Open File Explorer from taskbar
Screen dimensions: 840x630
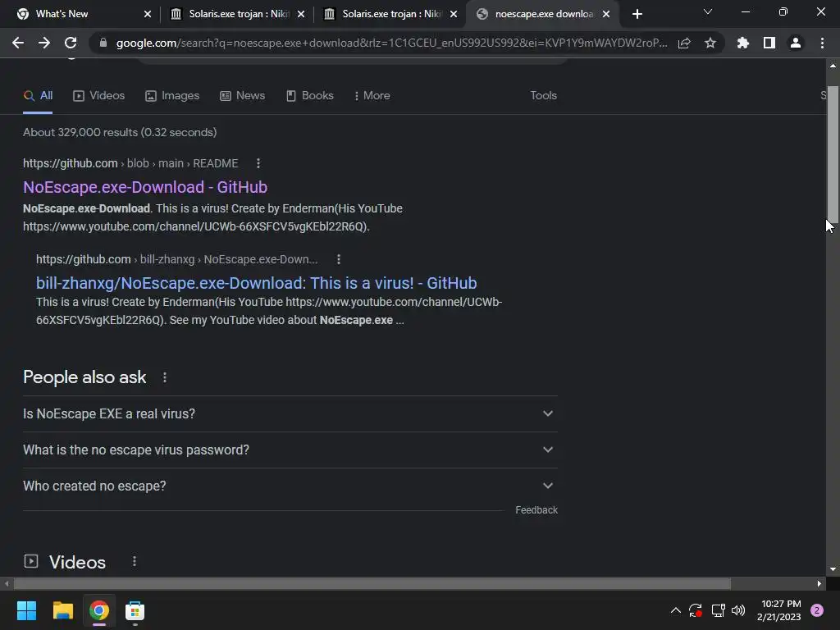pyautogui.click(x=62, y=610)
